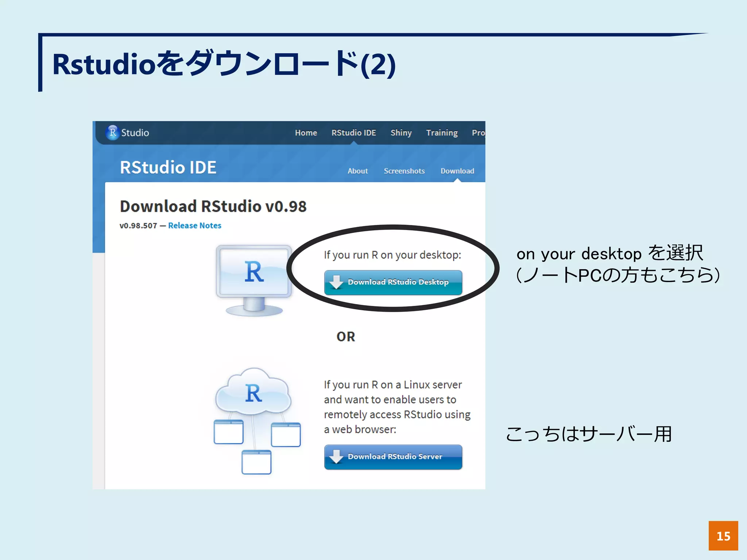The height and width of the screenshot is (560, 747).
Task: Open the Release Notes link
Action: 194,226
